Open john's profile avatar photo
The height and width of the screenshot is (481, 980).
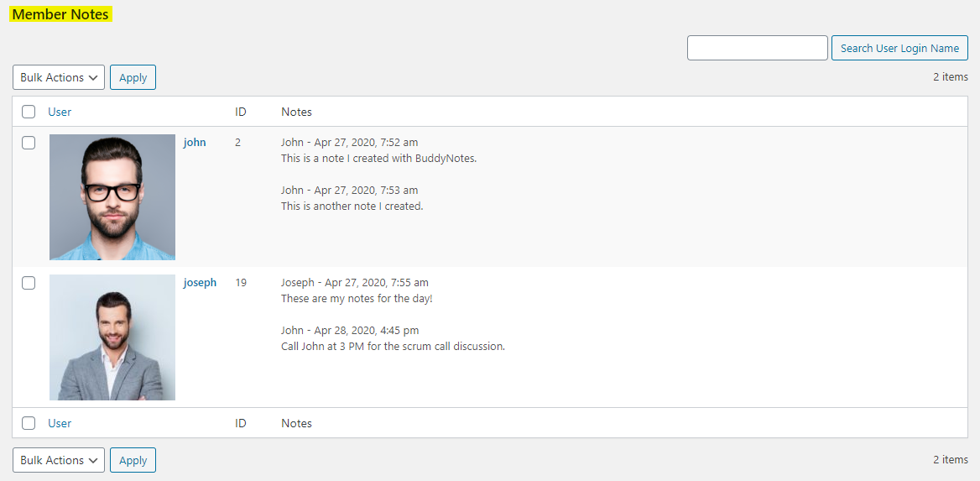point(112,197)
